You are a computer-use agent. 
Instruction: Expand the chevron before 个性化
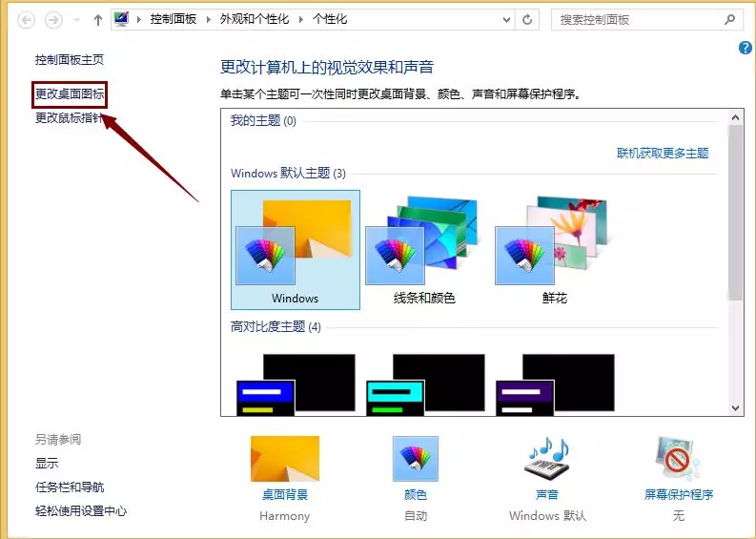tap(301, 20)
